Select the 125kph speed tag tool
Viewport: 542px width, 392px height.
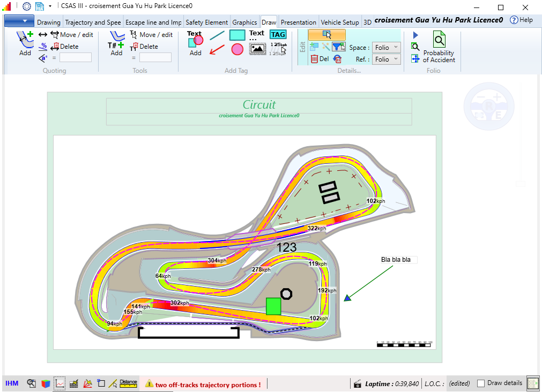click(279, 49)
